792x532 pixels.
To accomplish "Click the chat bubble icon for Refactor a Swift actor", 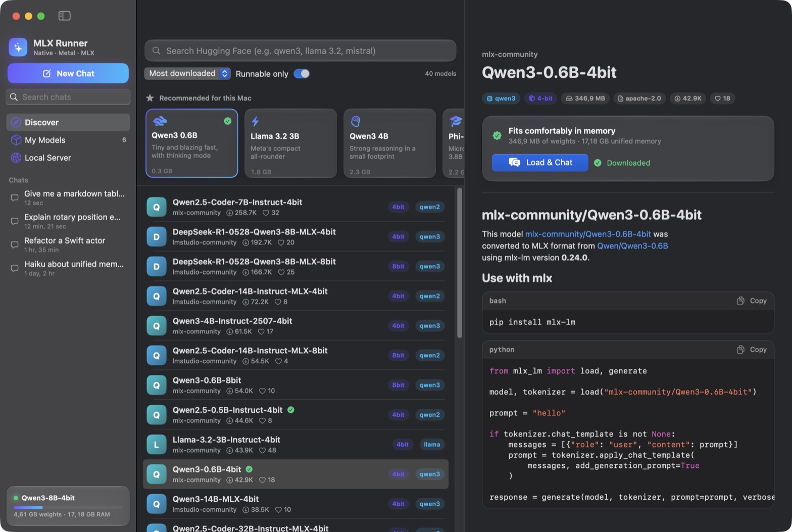I will (15, 245).
